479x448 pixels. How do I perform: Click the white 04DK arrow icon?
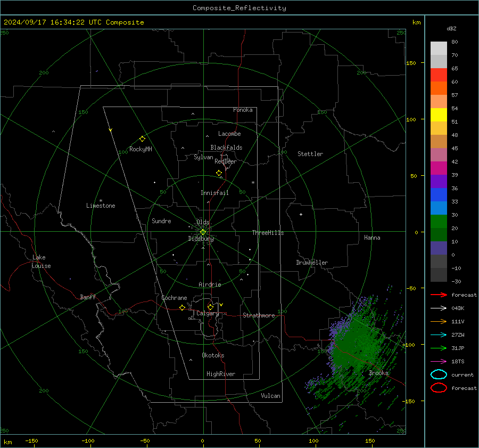click(x=439, y=308)
